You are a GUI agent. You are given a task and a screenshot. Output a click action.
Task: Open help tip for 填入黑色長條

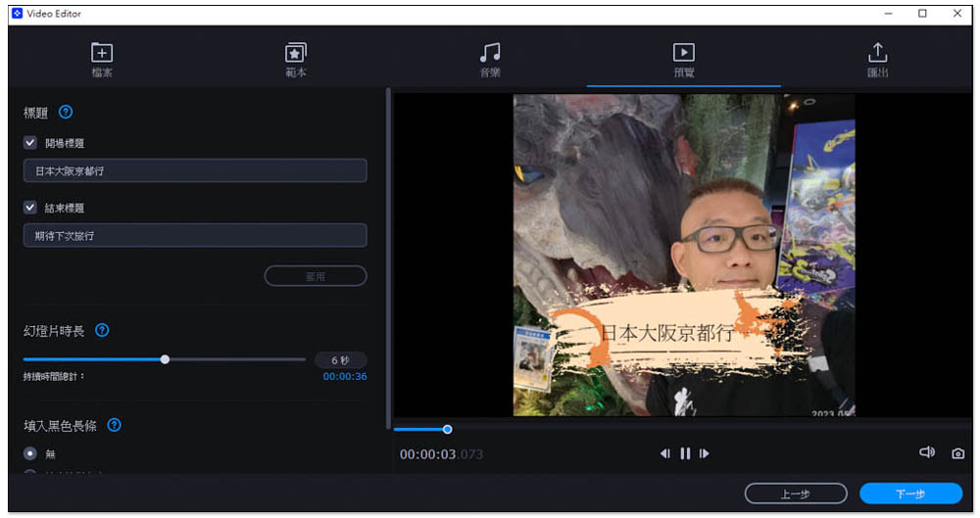(114, 425)
